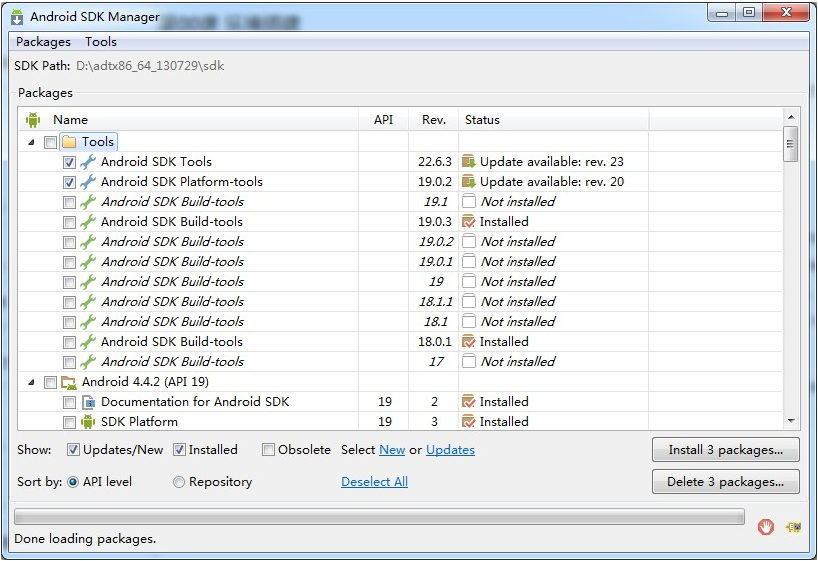Image resolution: width=818 pixels, height=561 pixels.
Task: Click the Select Updates link
Action: (x=450, y=450)
